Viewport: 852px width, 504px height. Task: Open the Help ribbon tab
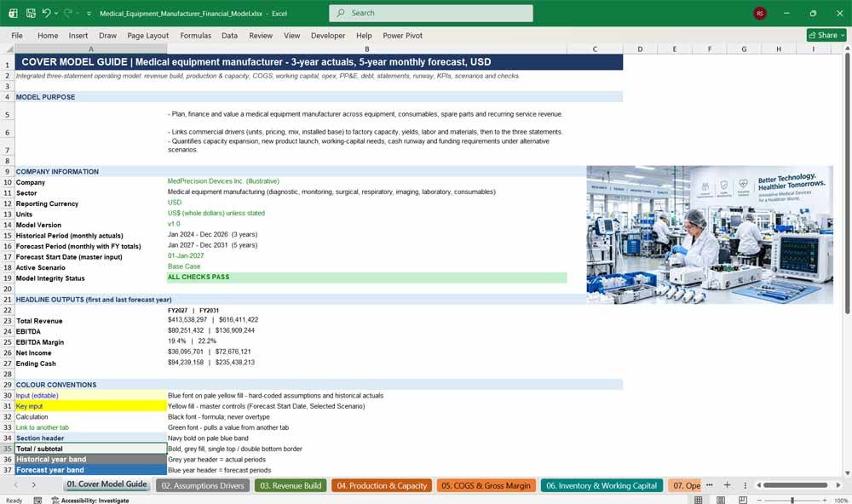(x=364, y=35)
